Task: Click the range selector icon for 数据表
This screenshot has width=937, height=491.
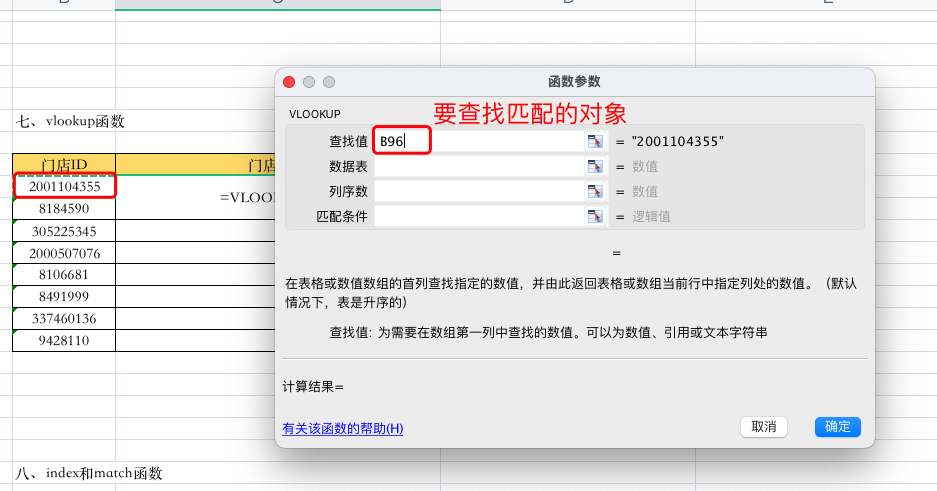Action: (x=595, y=166)
